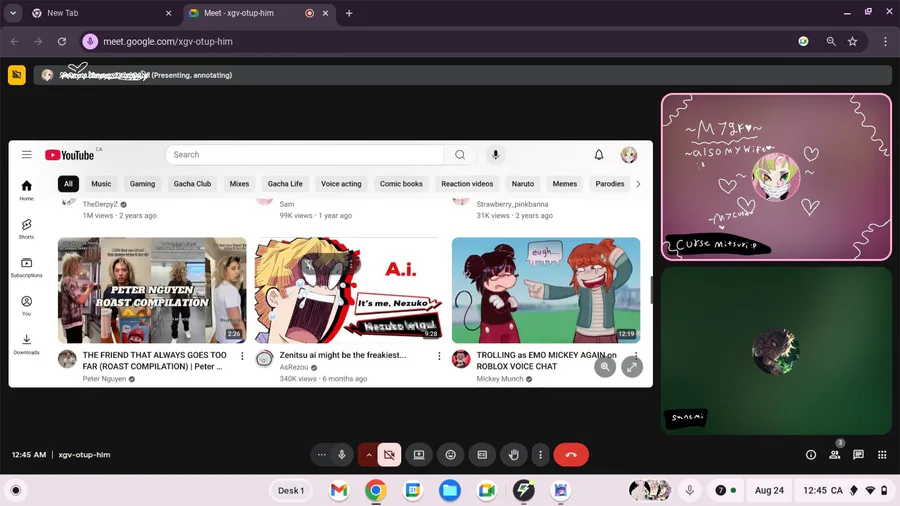
Task: Open the ChromeOS launcher circle
Action: pos(15,491)
